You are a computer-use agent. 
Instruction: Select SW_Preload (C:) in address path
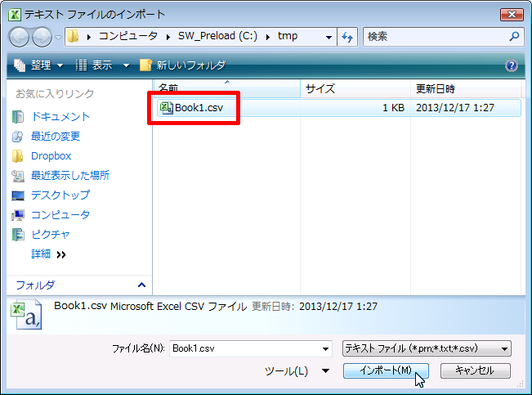(x=217, y=36)
